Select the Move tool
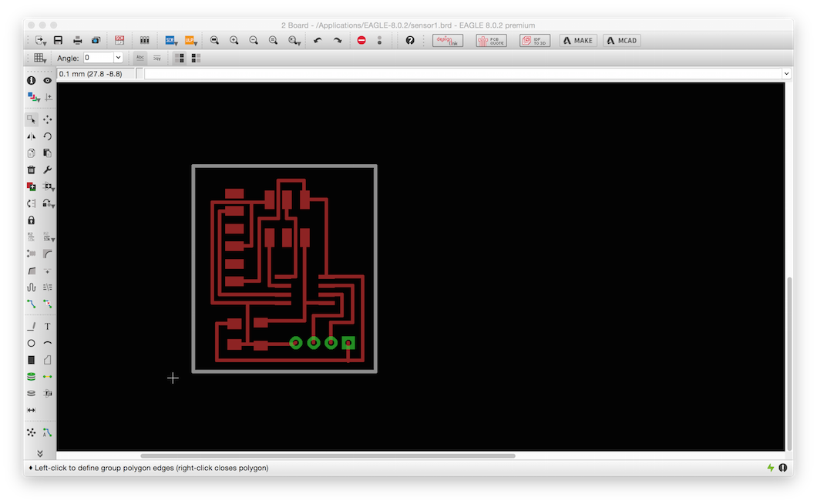This screenshot has height=504, width=817. (48, 120)
